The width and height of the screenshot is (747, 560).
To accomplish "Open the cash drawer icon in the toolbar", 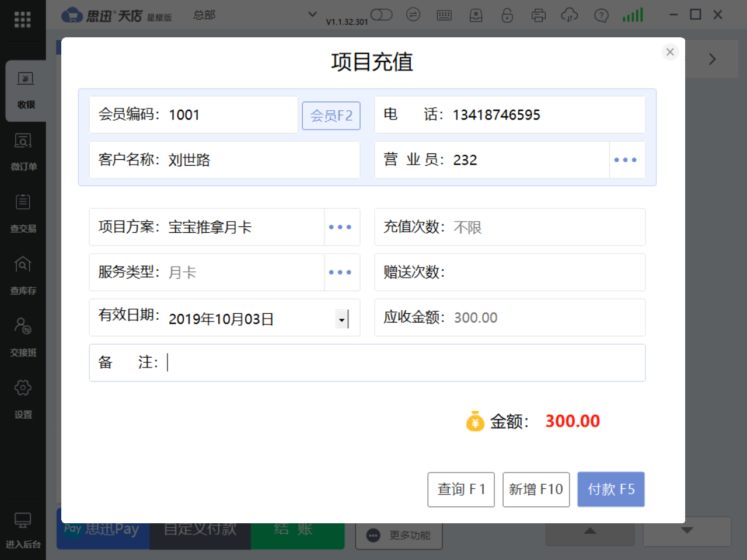I will (476, 15).
